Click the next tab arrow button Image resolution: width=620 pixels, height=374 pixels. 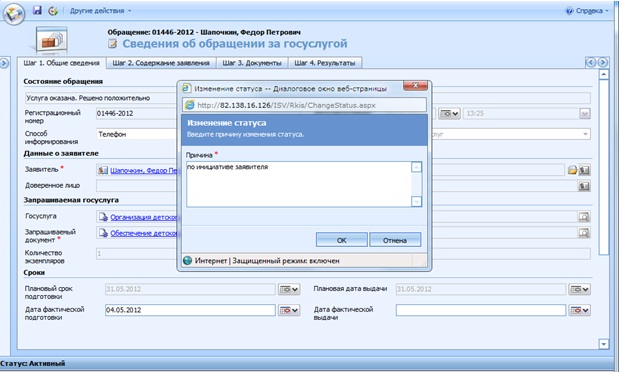(x=602, y=62)
